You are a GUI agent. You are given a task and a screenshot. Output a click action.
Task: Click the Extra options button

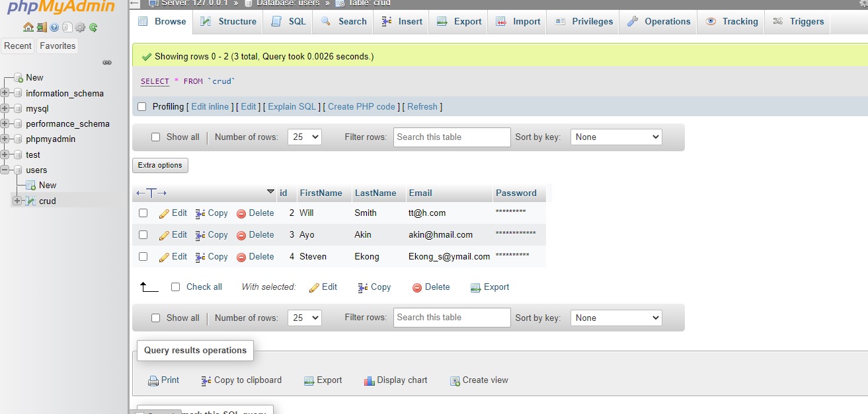160,165
